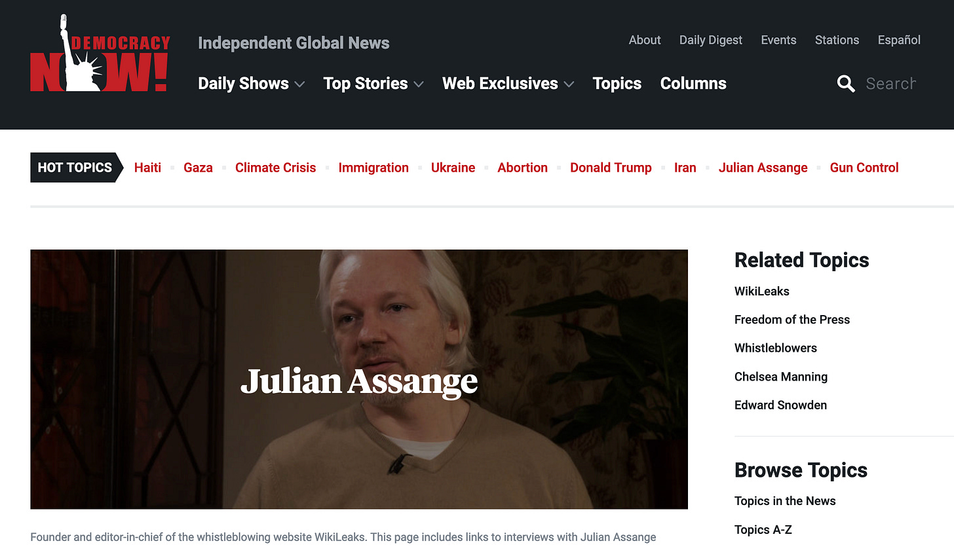Open the WikiLeaks related topic
The width and height of the screenshot is (954, 560).
[762, 291]
